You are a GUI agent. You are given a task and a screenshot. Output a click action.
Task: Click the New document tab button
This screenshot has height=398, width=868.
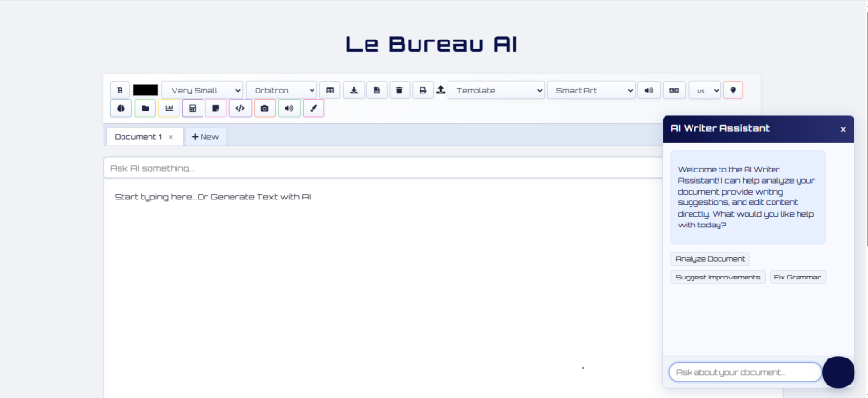[x=205, y=137]
